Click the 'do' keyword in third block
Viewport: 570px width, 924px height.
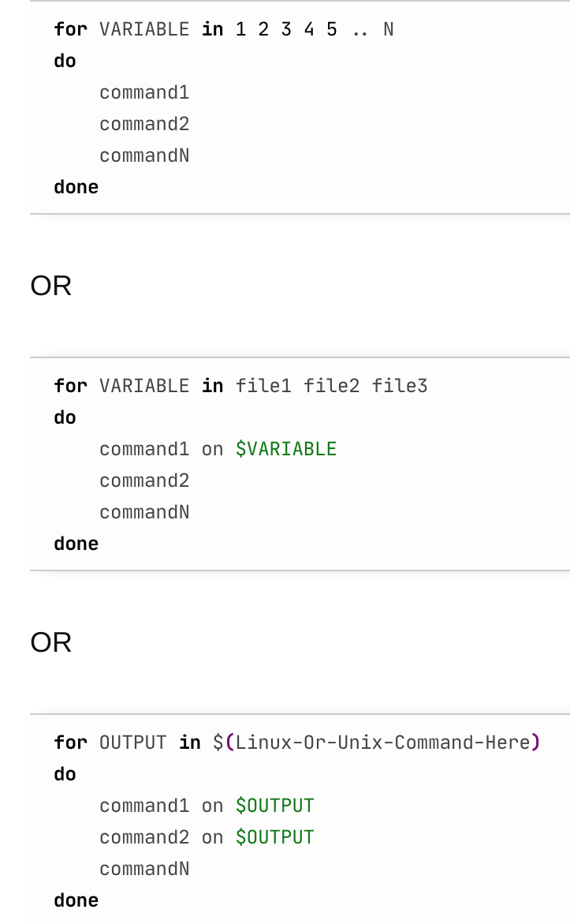click(65, 774)
